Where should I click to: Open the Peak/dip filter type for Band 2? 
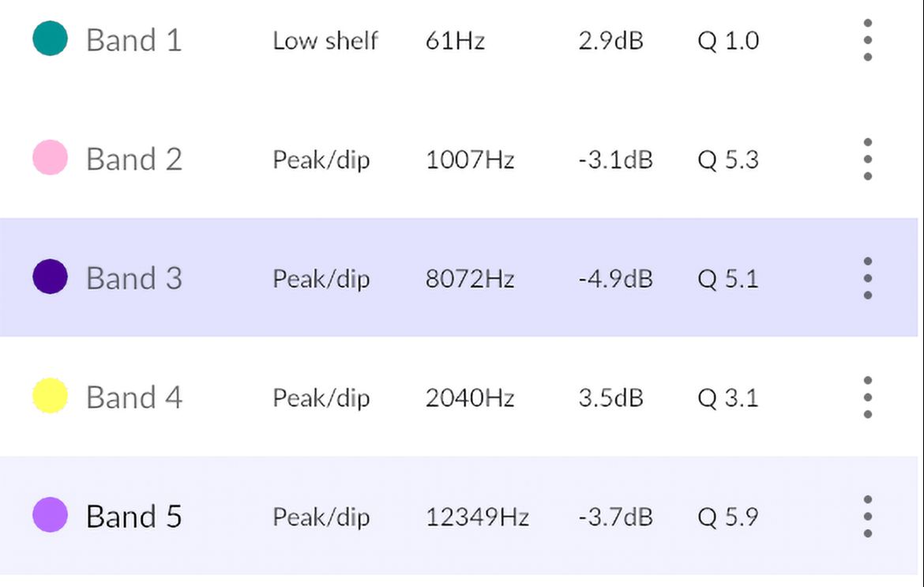click(321, 160)
